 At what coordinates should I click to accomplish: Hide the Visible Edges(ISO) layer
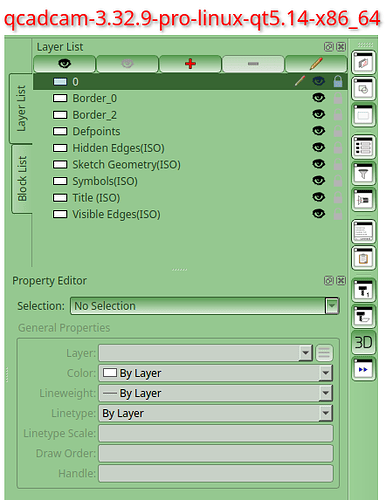pyautogui.click(x=319, y=213)
